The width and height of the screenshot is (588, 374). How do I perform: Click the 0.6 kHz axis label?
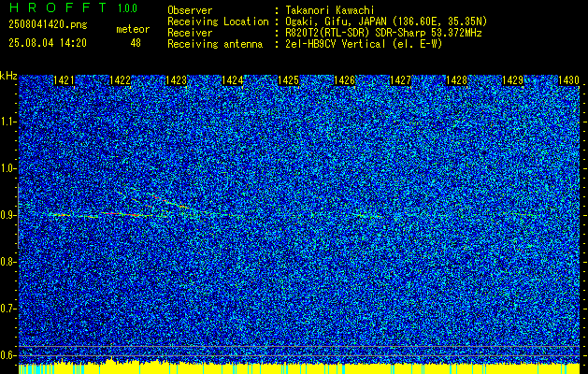[7, 355]
